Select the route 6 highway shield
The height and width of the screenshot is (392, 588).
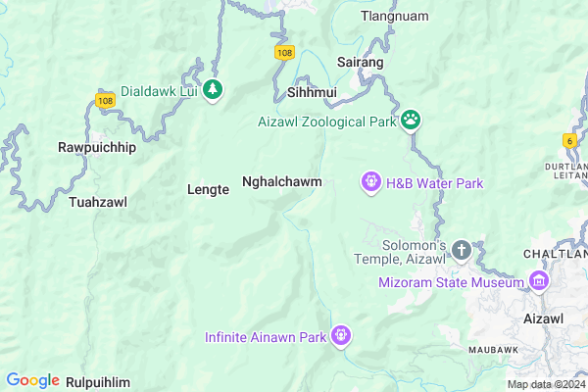click(x=569, y=141)
